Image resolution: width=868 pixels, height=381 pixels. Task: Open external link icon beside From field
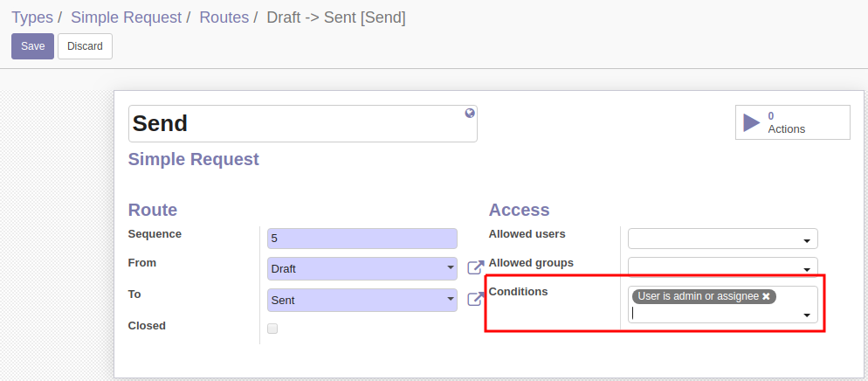coord(476,268)
